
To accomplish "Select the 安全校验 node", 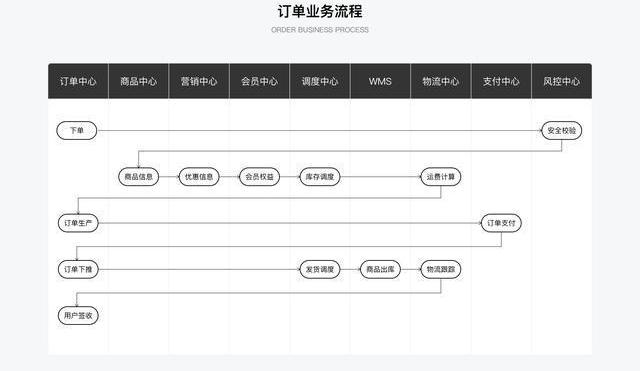I will [562, 131].
